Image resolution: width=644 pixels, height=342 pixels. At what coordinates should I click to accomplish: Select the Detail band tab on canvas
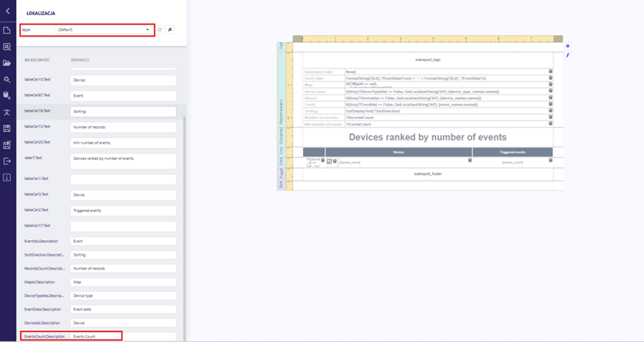281,161
